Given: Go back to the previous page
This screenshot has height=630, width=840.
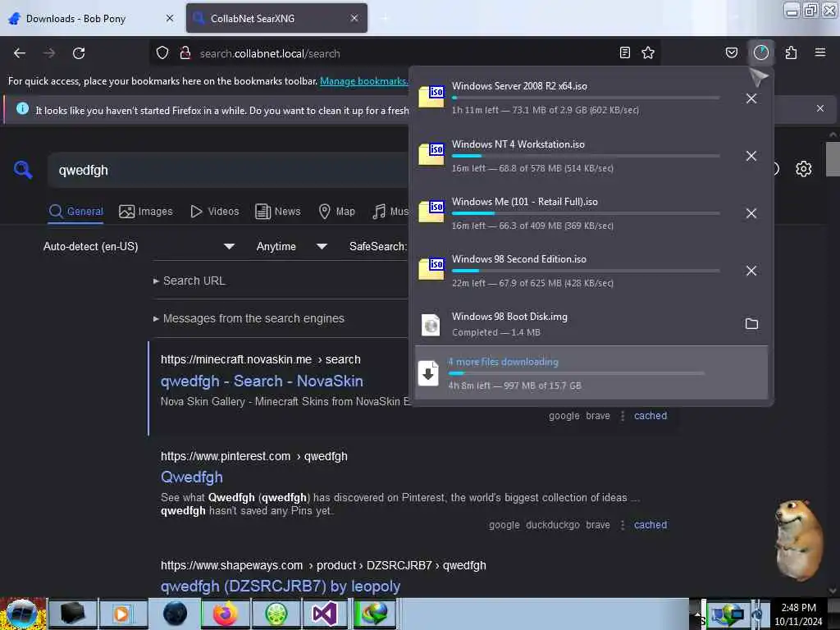Looking at the screenshot, I should click(x=20, y=53).
